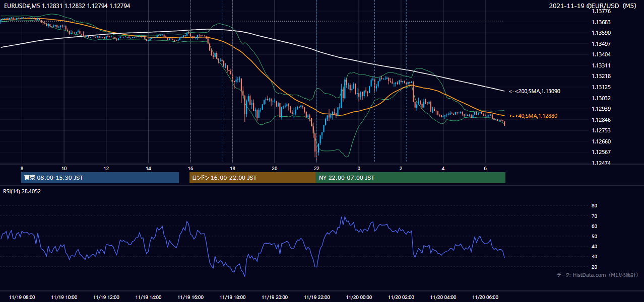The image size is (644, 302).
Task: Click price level 1.12753 on the axis
Action: (x=601, y=130)
